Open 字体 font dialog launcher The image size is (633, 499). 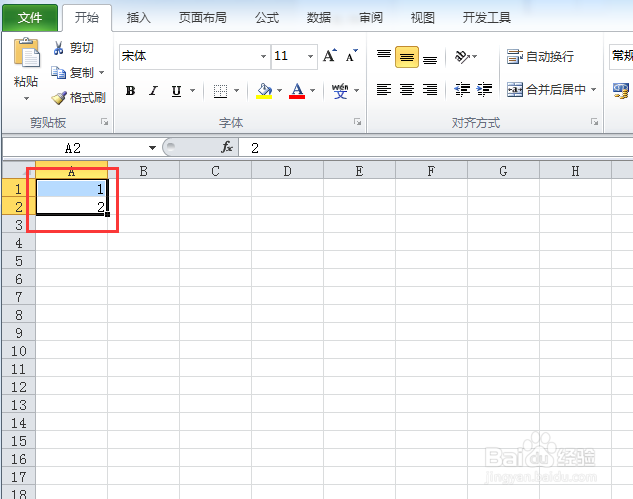pyautogui.click(x=357, y=122)
